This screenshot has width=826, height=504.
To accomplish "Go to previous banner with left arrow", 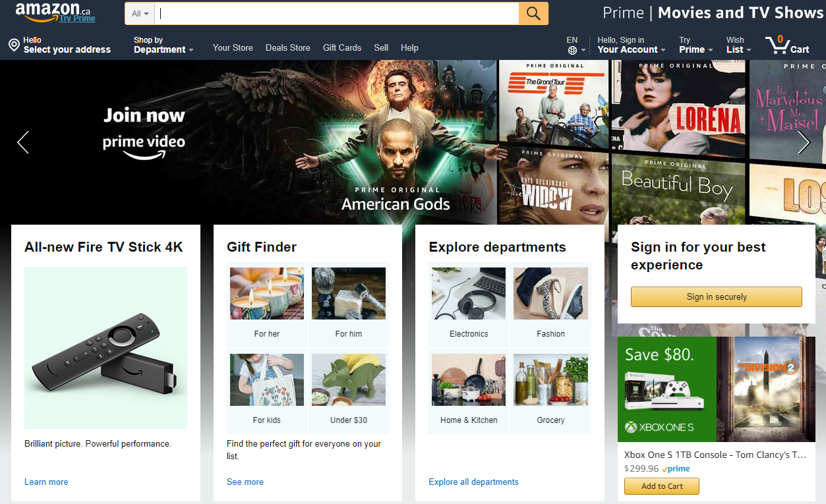I will click(23, 142).
